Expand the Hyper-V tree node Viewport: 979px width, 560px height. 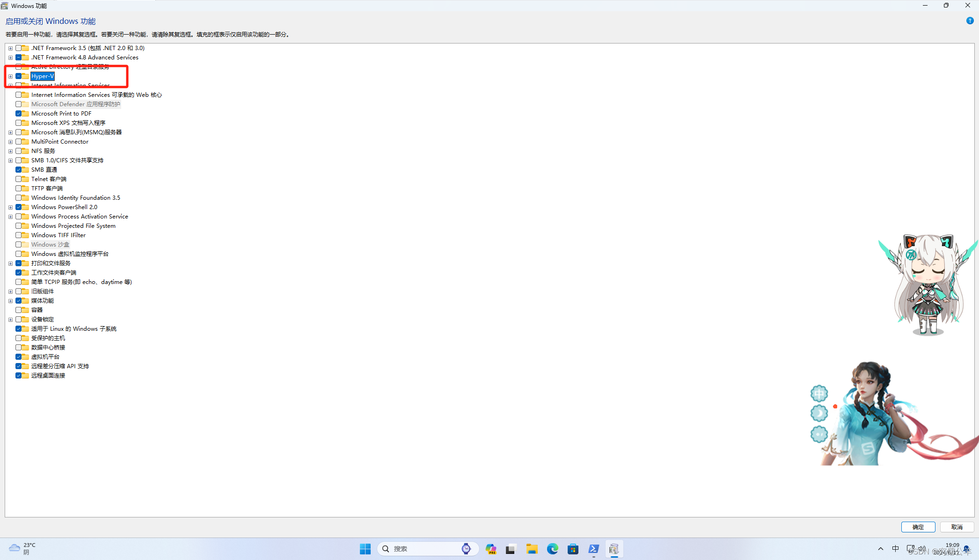click(10, 76)
